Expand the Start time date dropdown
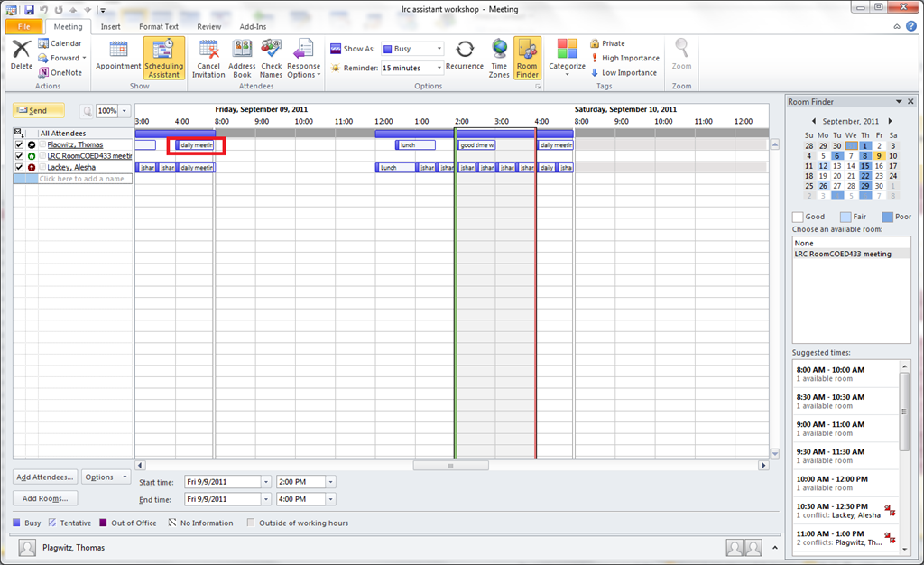This screenshot has width=924, height=565. (266, 482)
